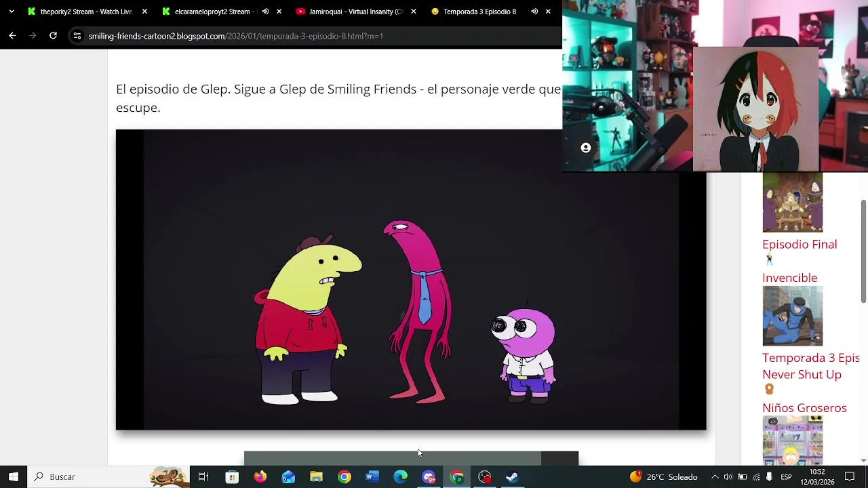Image resolution: width=868 pixels, height=488 pixels.
Task: Click the small icon under Never Shut Up
Action: coord(769,389)
